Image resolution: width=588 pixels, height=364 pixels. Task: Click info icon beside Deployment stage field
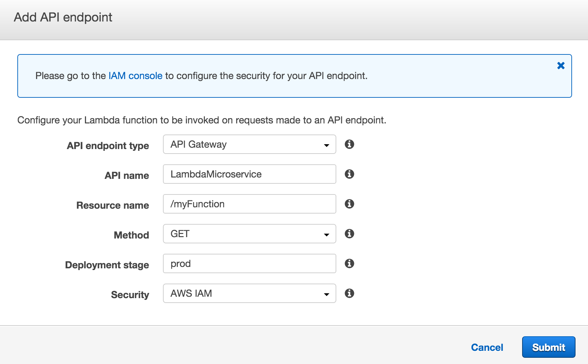click(349, 263)
